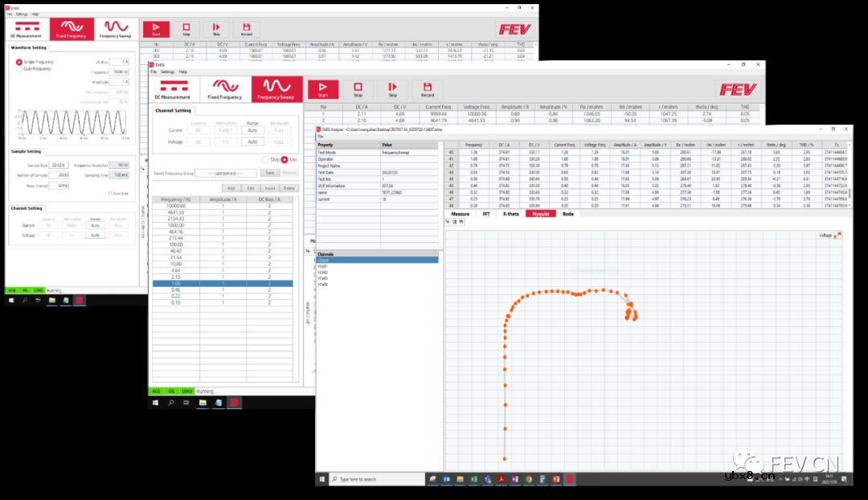The height and width of the screenshot is (500, 868).
Task: Switch to the Bode tab
Action: click(567, 215)
